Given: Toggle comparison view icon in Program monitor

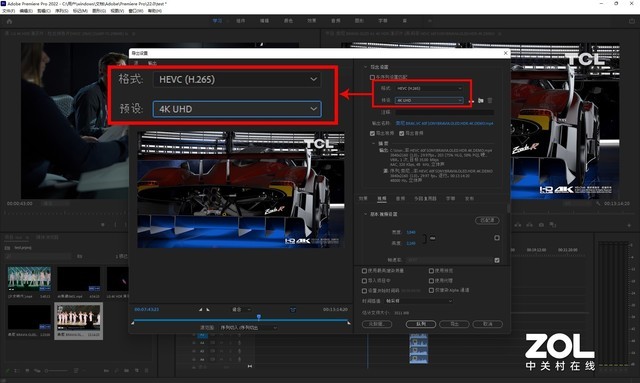Looking at the screenshot, I should pos(553,225).
